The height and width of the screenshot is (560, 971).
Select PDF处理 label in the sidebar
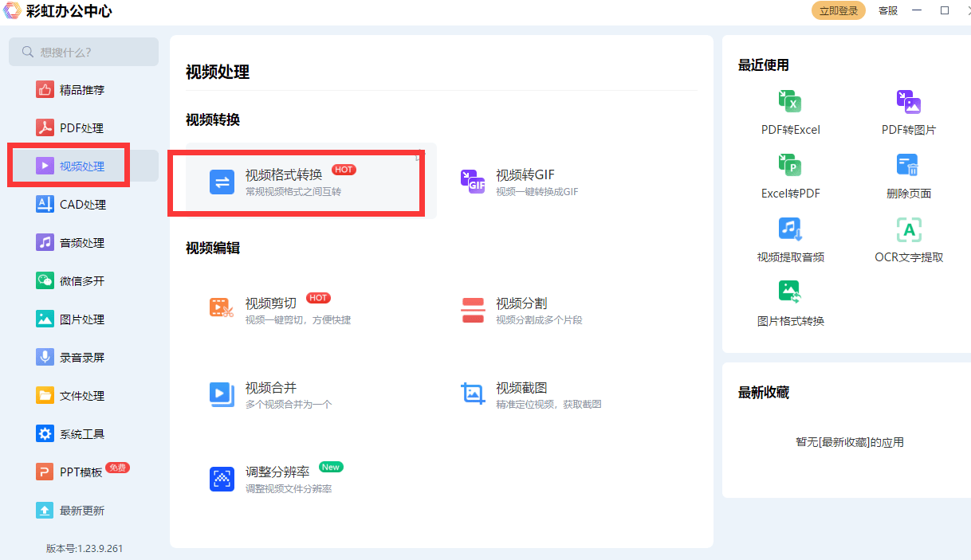(x=81, y=128)
